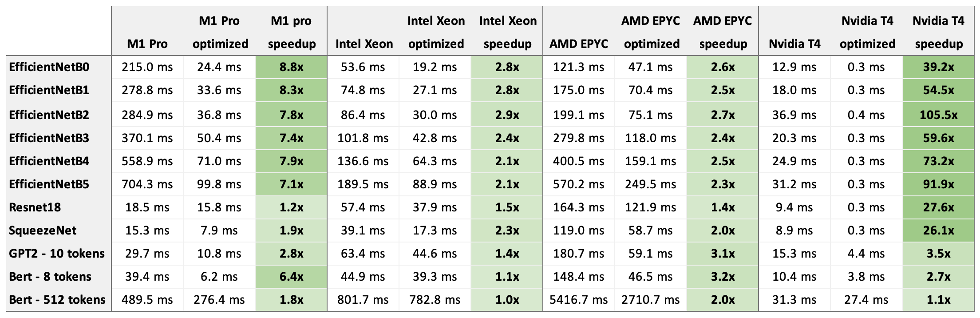Image resolution: width=980 pixels, height=318 pixels.
Task: Select the 276.4 ms M1 Pro optimized cell
Action: (x=219, y=300)
